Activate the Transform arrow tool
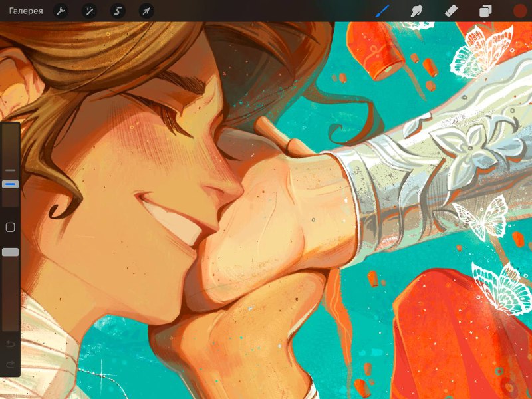 coord(146,11)
